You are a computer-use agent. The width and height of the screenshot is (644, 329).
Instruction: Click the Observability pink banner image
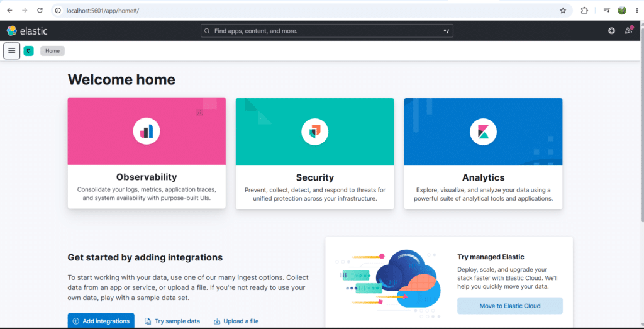[x=147, y=131]
